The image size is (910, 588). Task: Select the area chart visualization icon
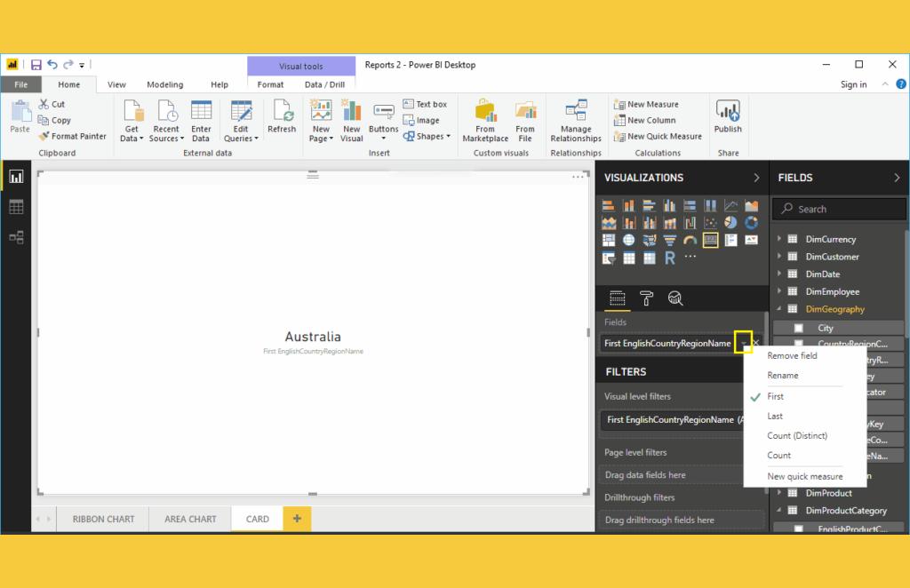click(x=751, y=205)
